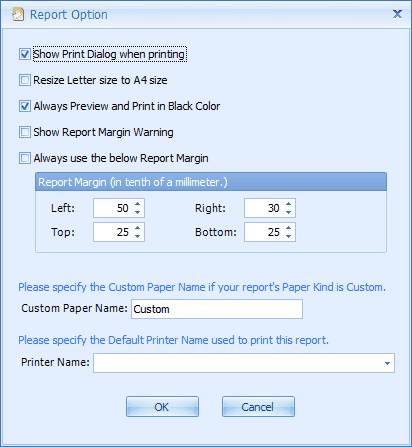Click inside the Left margin value field
Screen dimensions: 412x447
(x=113, y=208)
